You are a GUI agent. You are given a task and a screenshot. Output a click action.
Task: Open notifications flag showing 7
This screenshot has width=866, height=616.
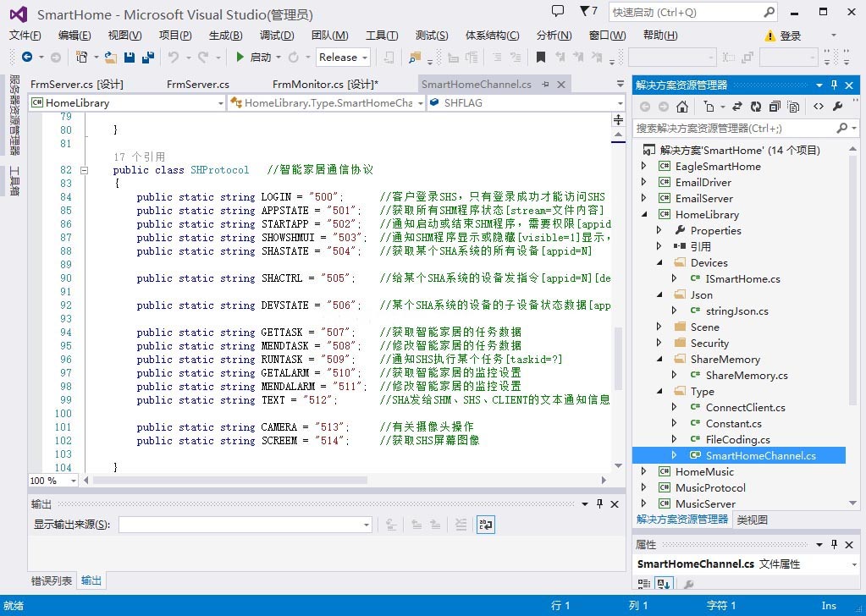[x=588, y=11]
